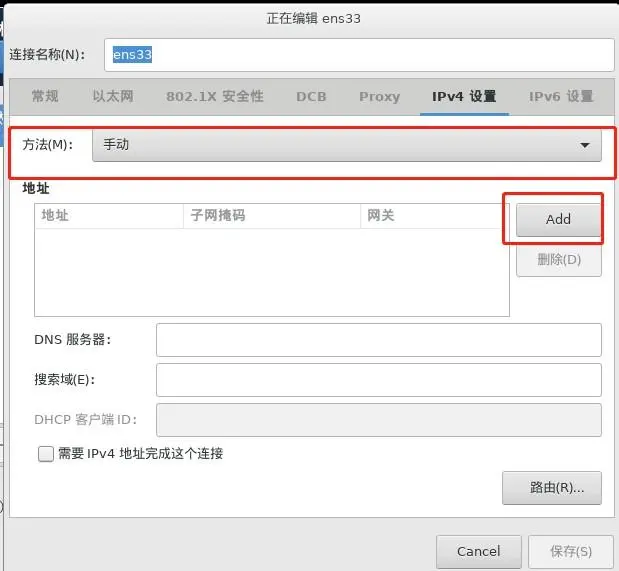Open the 802.1X 安全性 tab

click(x=214, y=96)
